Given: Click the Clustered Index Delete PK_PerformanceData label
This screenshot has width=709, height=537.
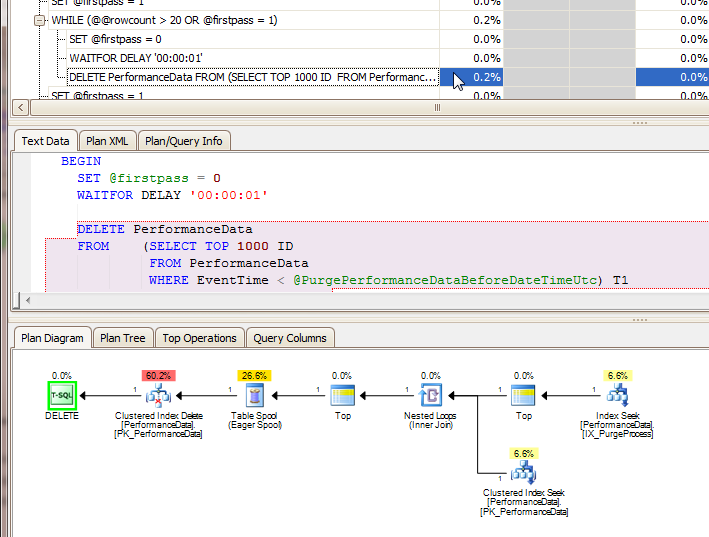Looking at the screenshot, I should click(158, 425).
